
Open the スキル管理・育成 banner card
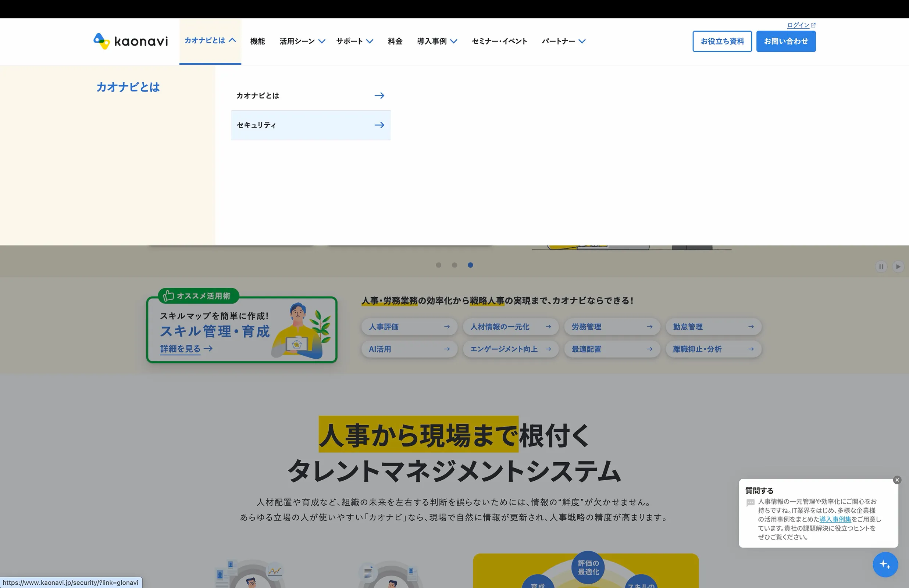[x=242, y=330]
